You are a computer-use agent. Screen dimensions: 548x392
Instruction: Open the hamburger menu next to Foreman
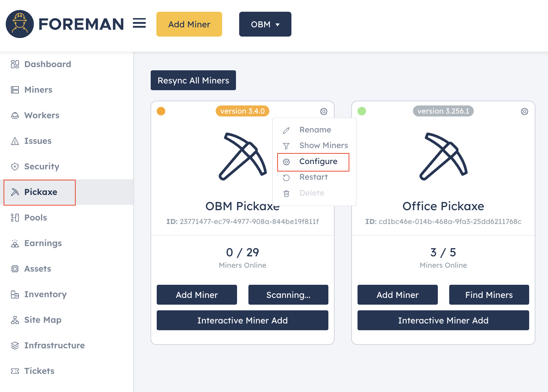pyautogui.click(x=139, y=23)
